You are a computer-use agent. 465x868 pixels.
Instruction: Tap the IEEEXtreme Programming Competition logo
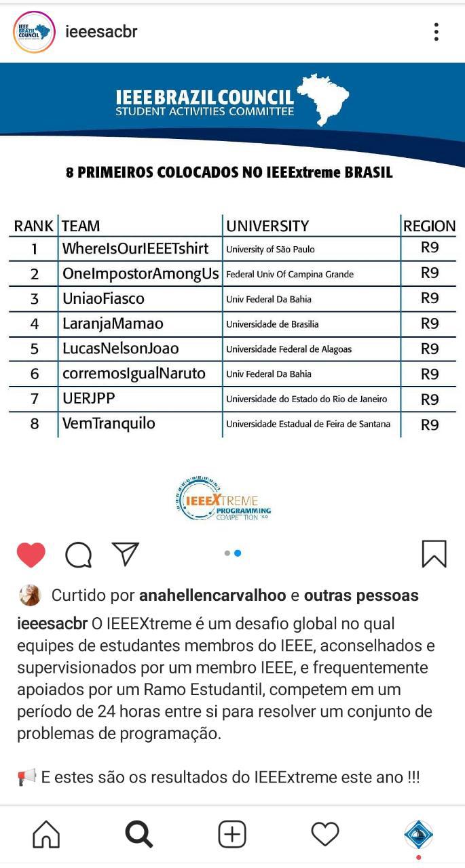pos(223,498)
